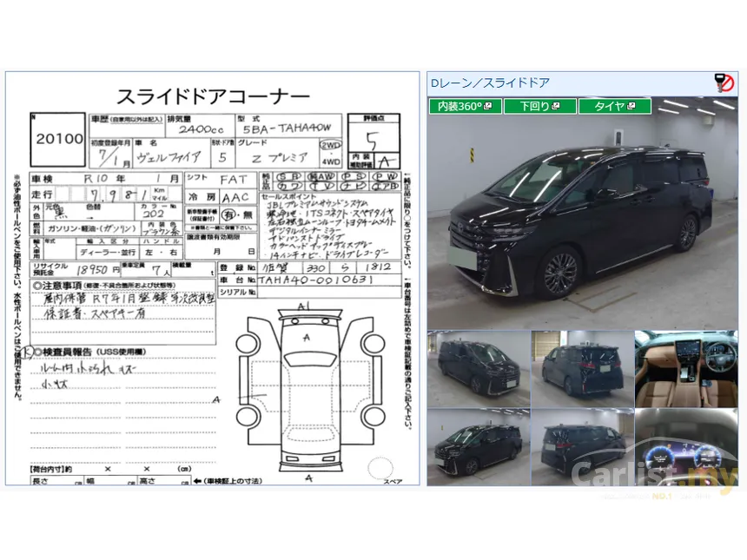The width and height of the screenshot is (747, 560).
Task: Enlarge the main black Vellfire photo
Action: click(x=582, y=213)
